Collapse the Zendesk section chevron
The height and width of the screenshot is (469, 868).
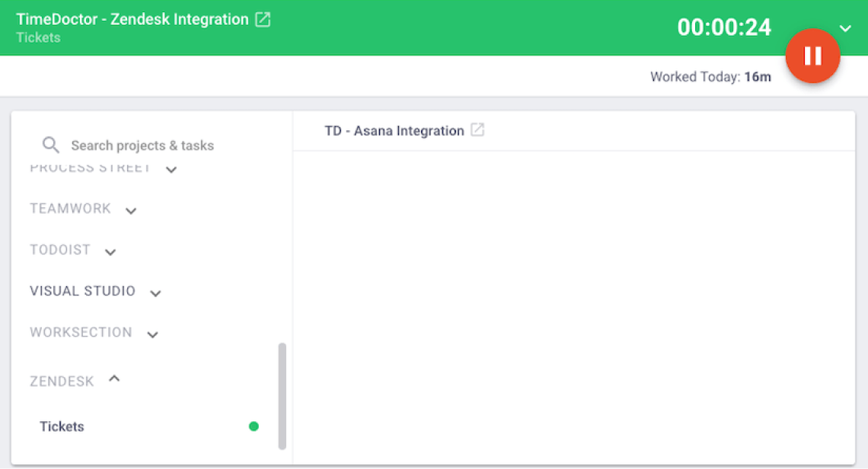coord(114,378)
